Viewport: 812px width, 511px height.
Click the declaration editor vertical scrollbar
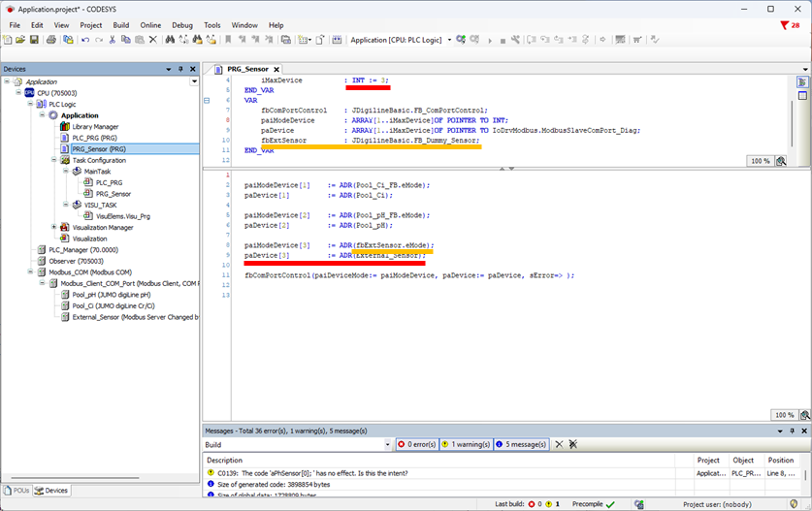(x=792, y=124)
